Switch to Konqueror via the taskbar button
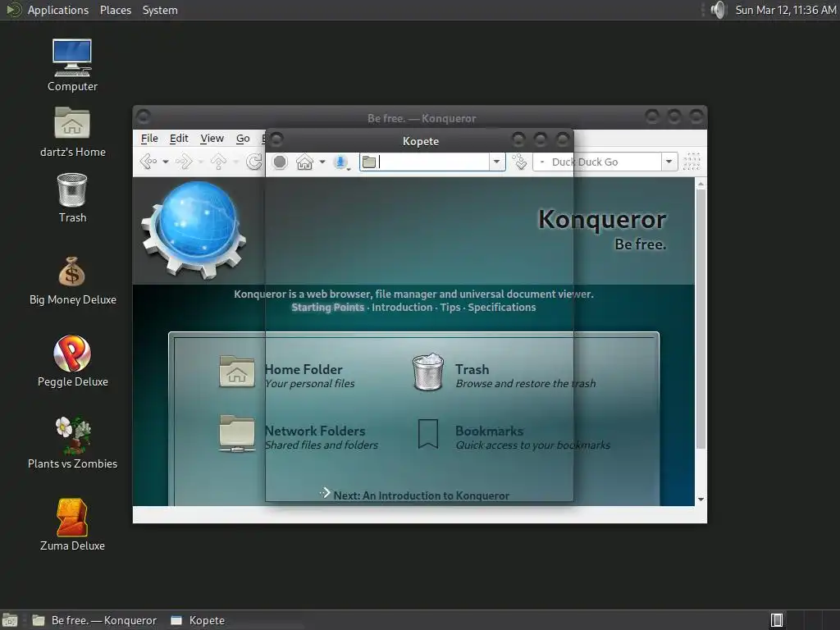 click(x=95, y=620)
